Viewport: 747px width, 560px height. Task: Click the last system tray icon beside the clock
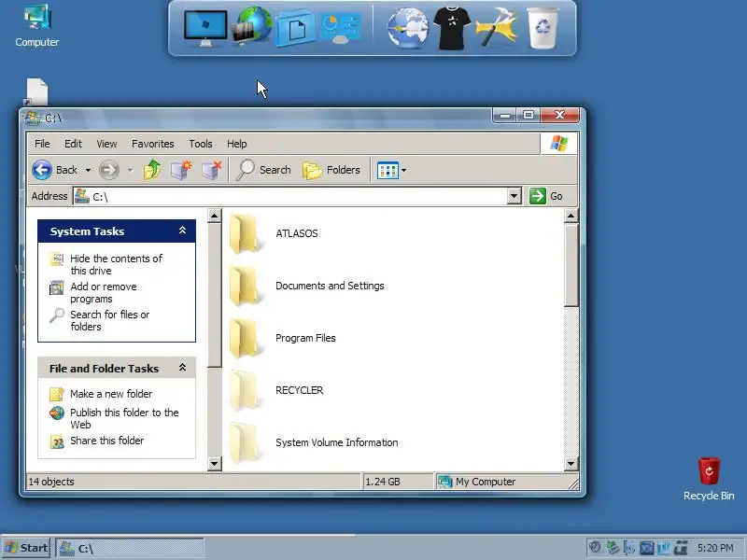pos(682,548)
